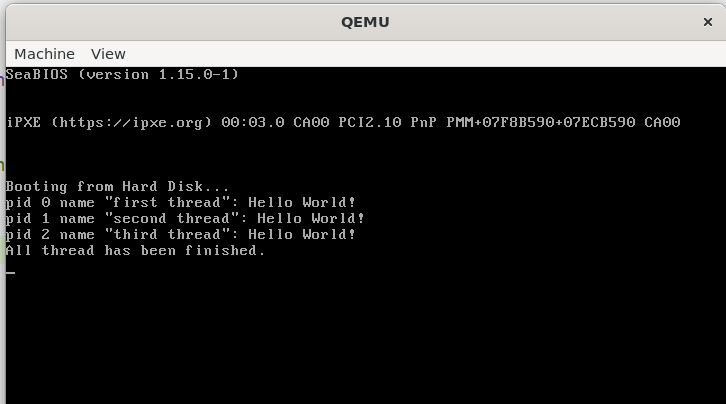Click the PMM+07F8B590+07ECB590 text

pos(540,123)
